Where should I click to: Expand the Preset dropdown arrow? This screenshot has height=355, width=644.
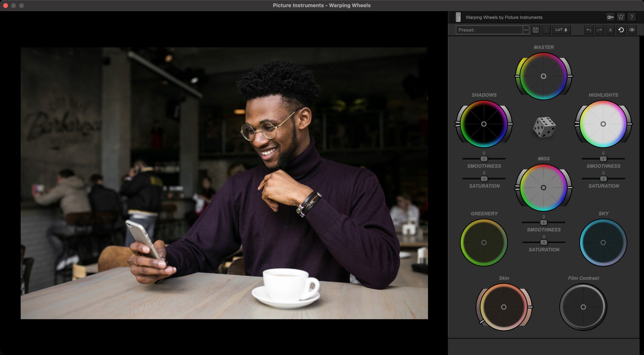click(526, 30)
